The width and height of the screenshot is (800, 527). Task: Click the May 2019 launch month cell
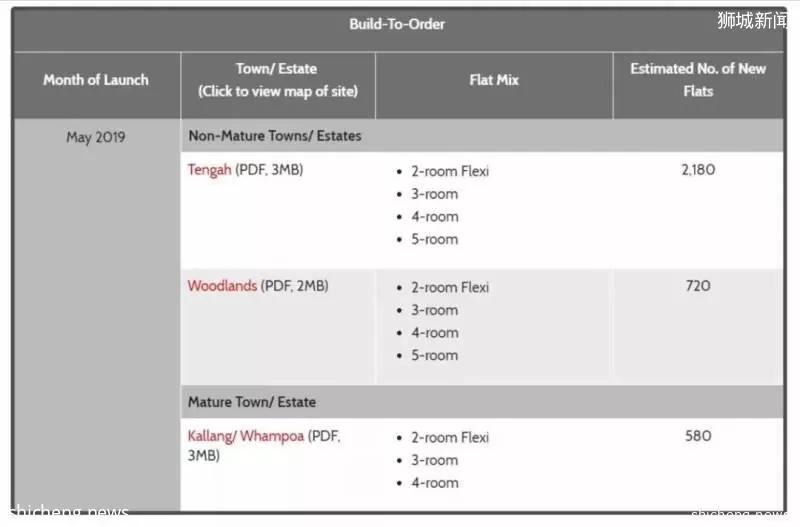point(96,137)
